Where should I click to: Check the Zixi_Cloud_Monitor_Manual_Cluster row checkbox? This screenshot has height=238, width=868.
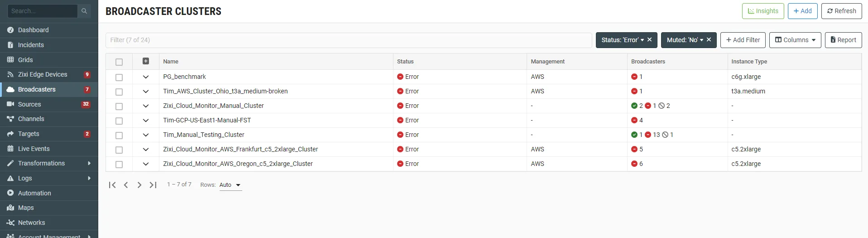point(119,107)
